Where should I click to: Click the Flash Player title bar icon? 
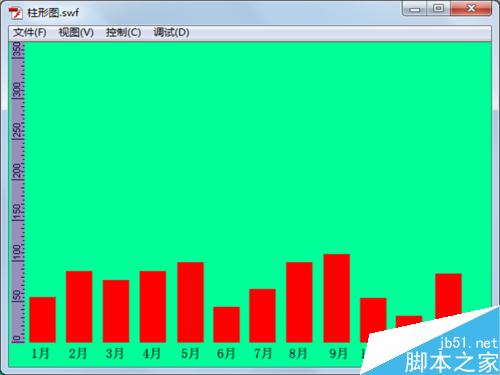15,13
